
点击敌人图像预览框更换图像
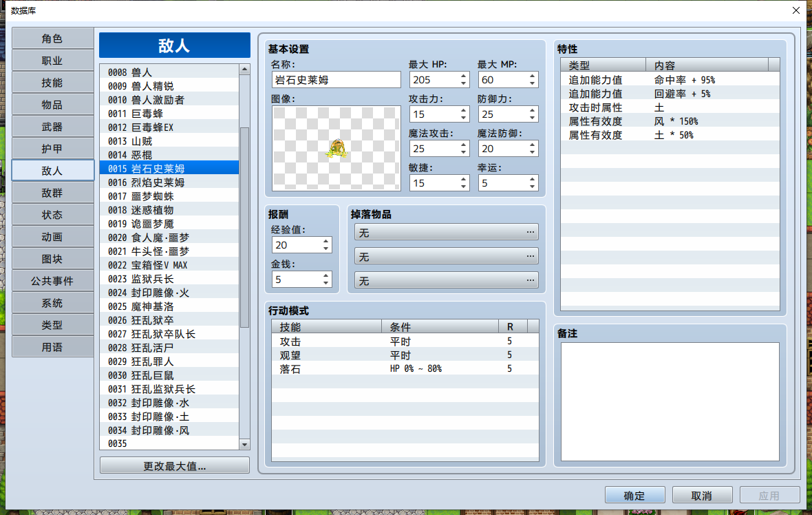[335, 148]
